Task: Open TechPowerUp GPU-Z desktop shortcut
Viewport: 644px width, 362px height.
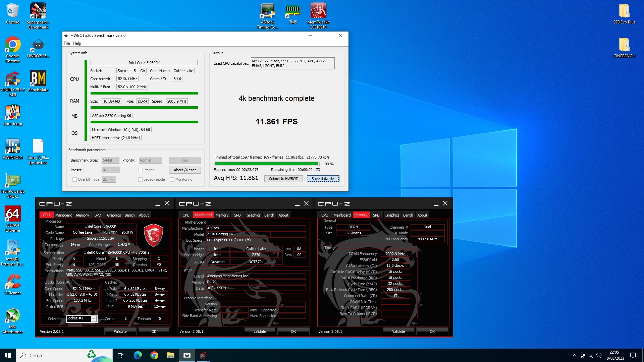Action: point(13,185)
